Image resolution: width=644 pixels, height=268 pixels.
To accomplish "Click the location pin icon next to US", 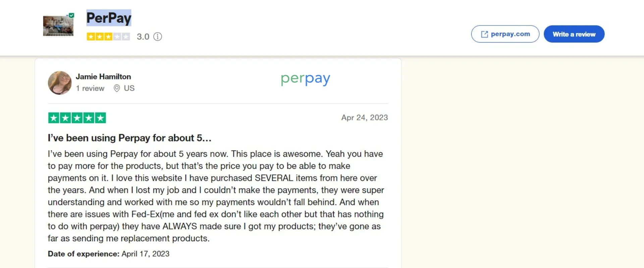I will pos(117,88).
